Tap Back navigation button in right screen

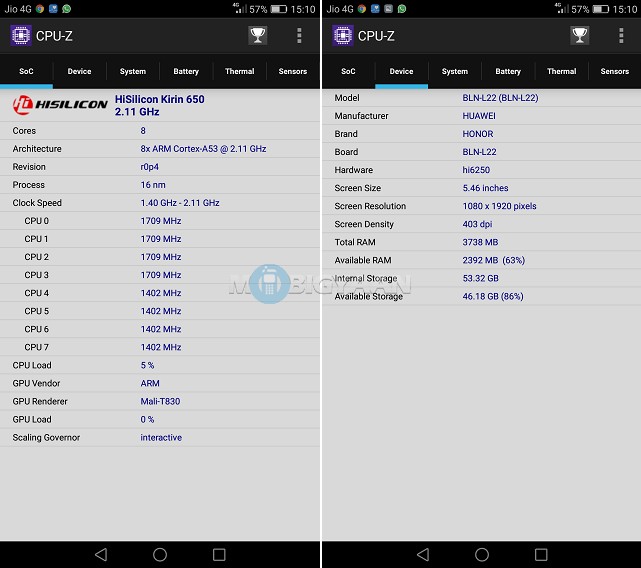click(x=423, y=555)
